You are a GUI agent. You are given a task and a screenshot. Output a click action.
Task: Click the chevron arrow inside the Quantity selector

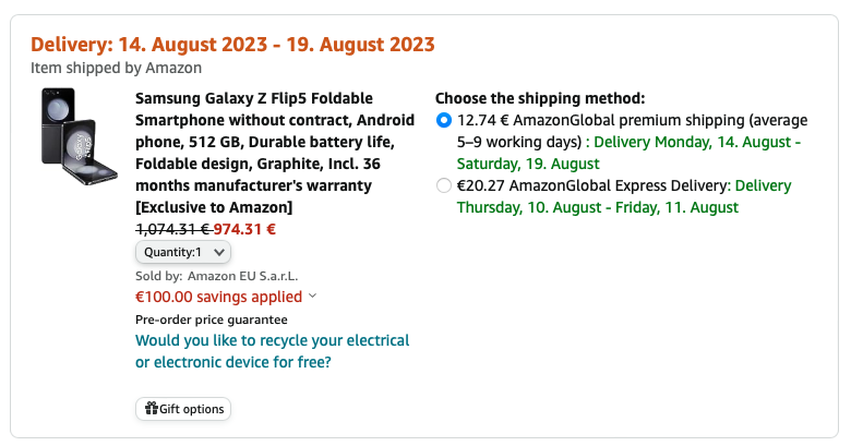pos(220,252)
